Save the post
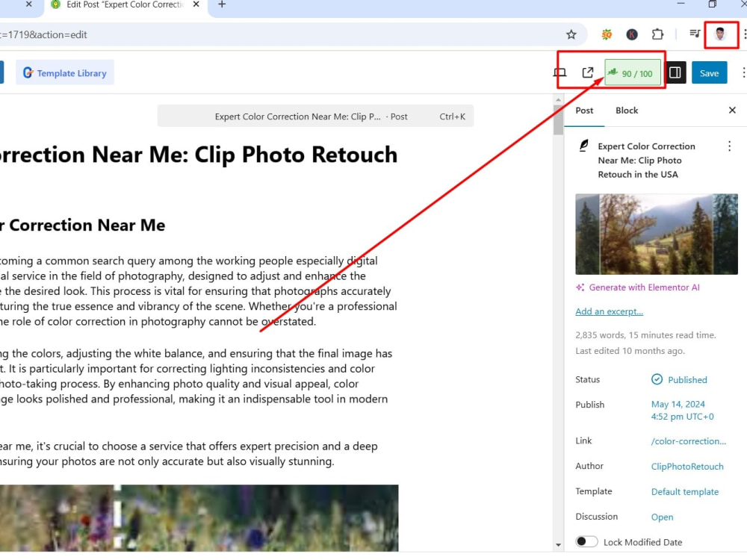The width and height of the screenshot is (747, 560). click(709, 73)
